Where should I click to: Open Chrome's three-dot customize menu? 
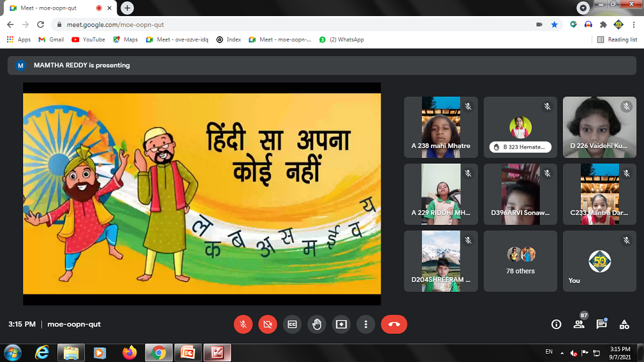pos(634,24)
